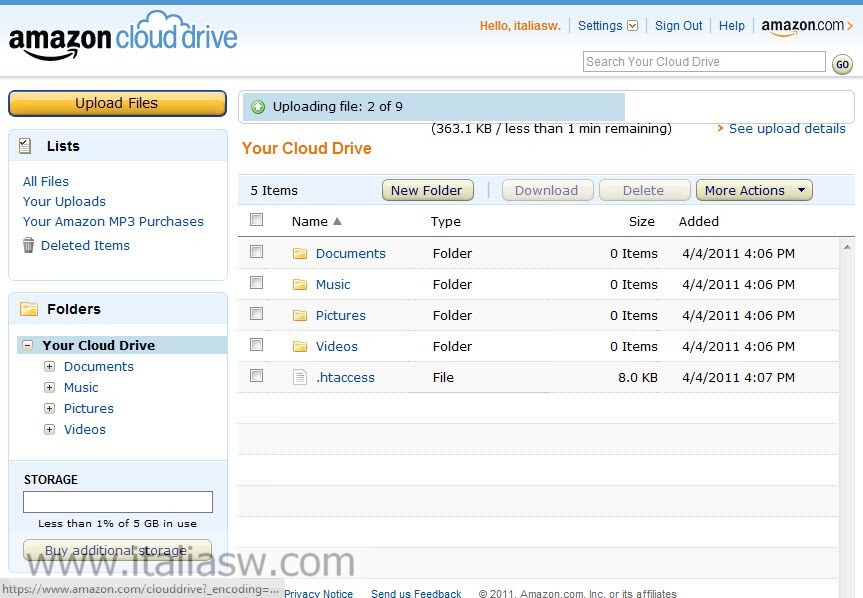
Task: Click the GO search button
Action: 842,64
